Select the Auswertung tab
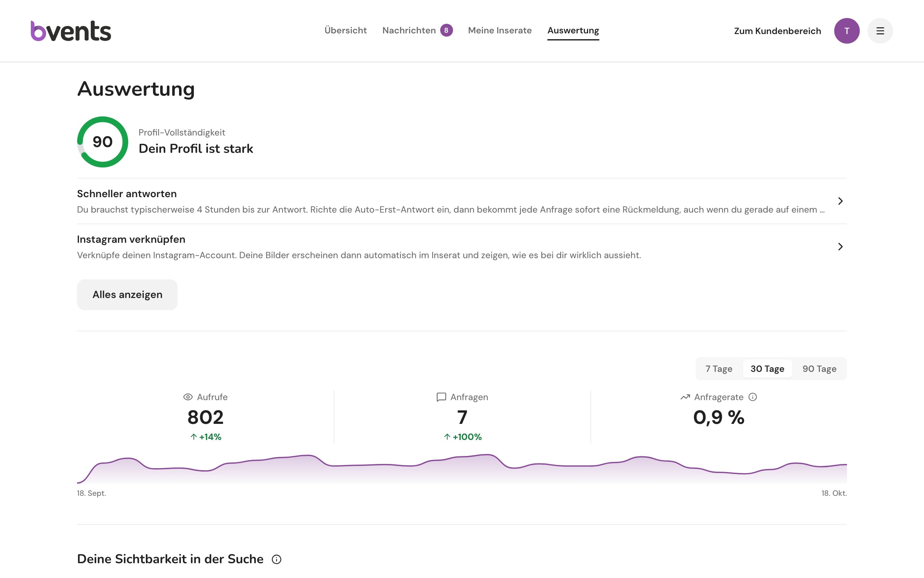Viewport: 924px width, 578px height. click(573, 30)
